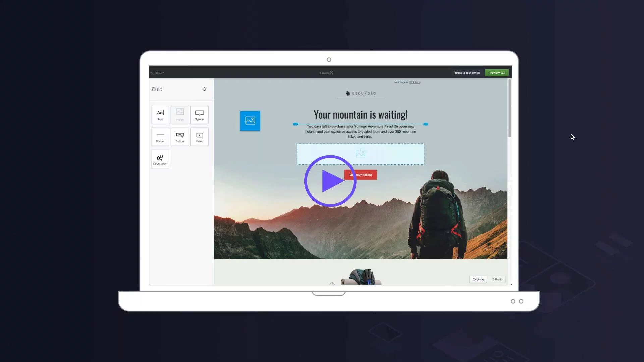Add a Divider block
The width and height of the screenshot is (644, 362).
(x=160, y=137)
